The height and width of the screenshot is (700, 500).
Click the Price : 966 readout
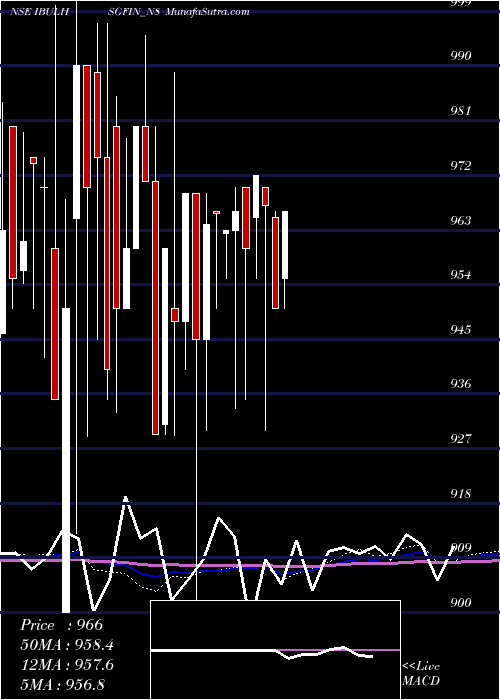[x=62, y=625]
